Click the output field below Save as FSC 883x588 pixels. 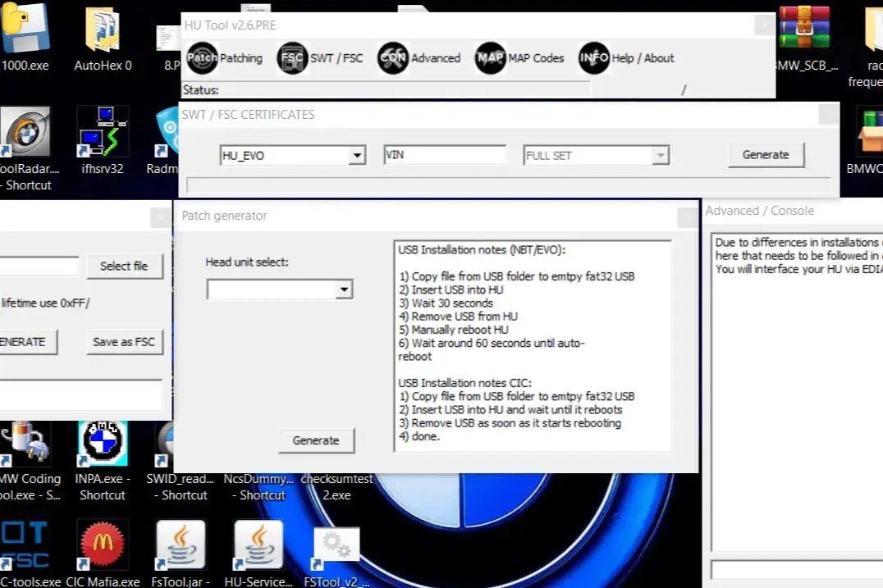[x=81, y=394]
